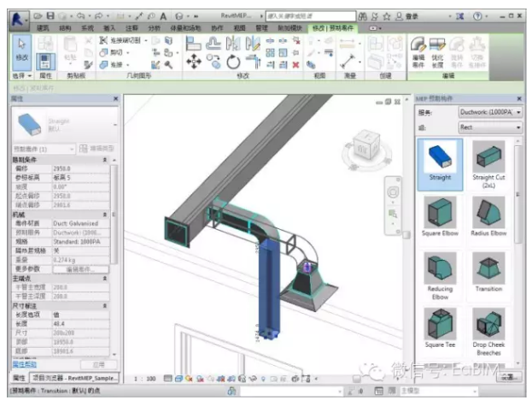Open the Revit application menu button
The width and height of the screenshot is (532, 406).
[x=19, y=20]
